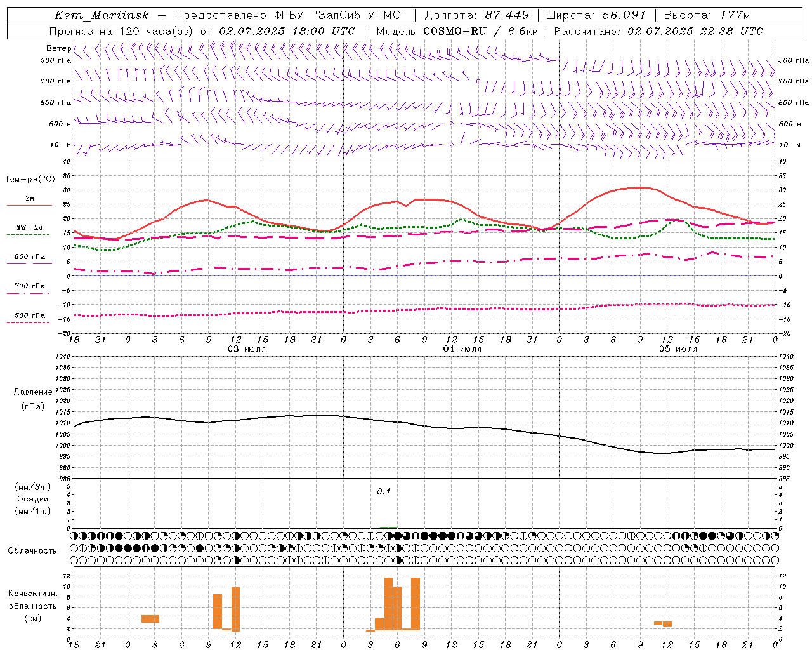Click the 2м temperature legend label
This screenshot has width=812, height=650.
(30, 198)
